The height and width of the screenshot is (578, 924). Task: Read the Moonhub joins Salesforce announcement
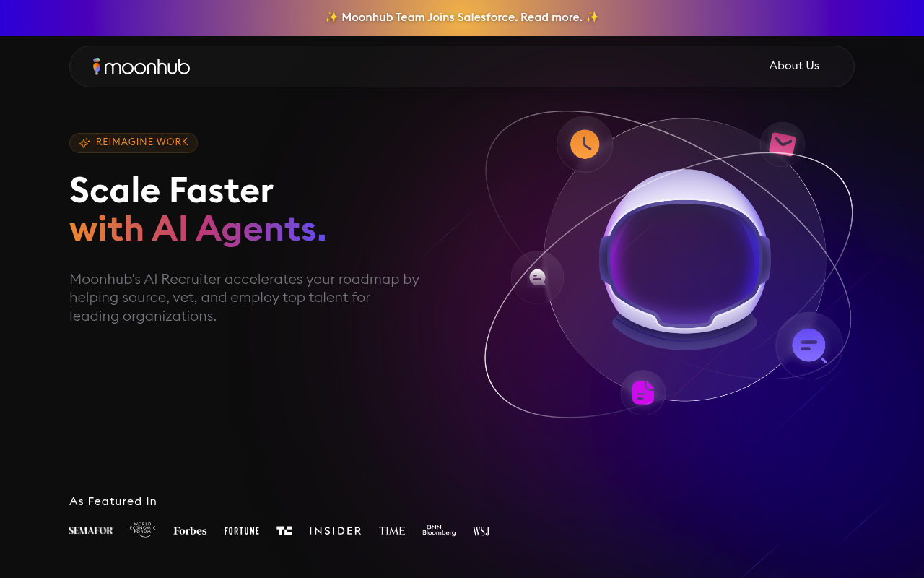[462, 17]
